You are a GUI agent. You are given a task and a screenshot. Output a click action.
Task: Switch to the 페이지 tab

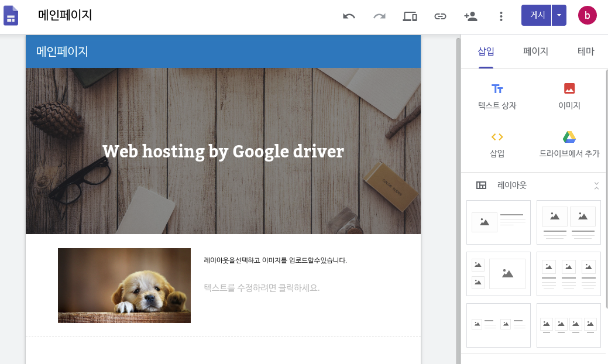click(535, 51)
